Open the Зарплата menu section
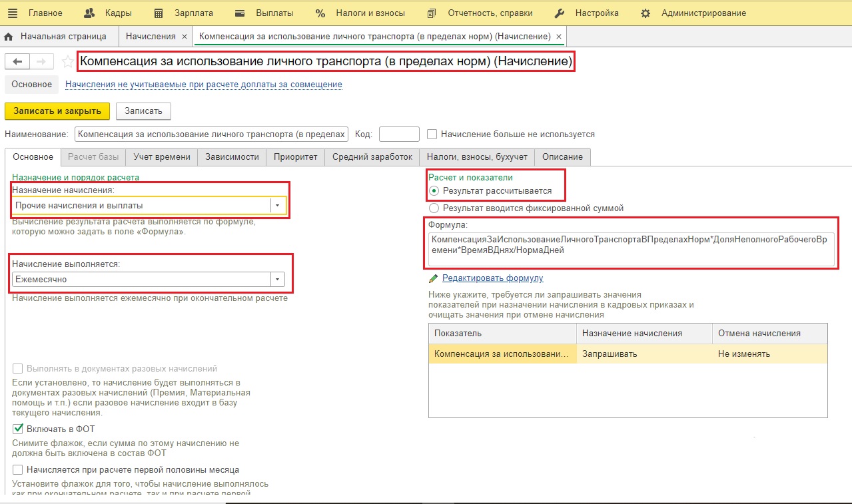The image size is (852, 504). click(x=194, y=13)
